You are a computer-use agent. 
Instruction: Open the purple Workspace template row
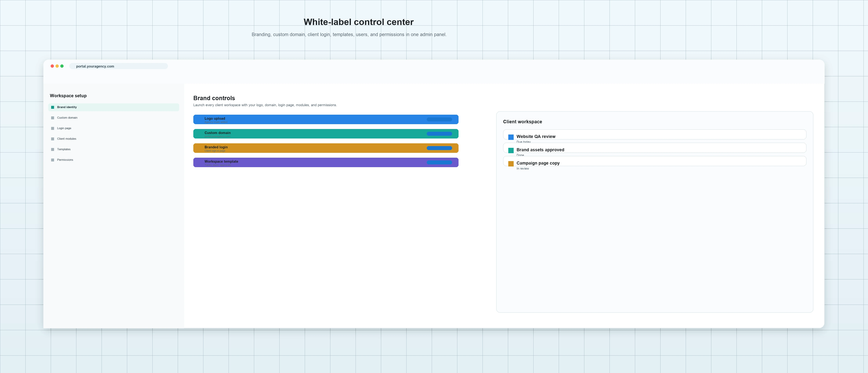coord(326,162)
